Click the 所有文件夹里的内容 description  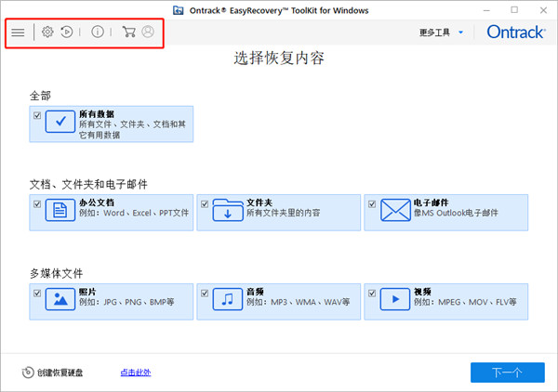[x=284, y=213]
